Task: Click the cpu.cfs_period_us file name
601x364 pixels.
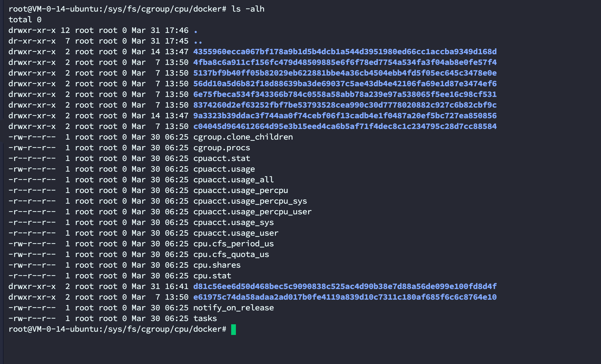Action: [x=234, y=244]
